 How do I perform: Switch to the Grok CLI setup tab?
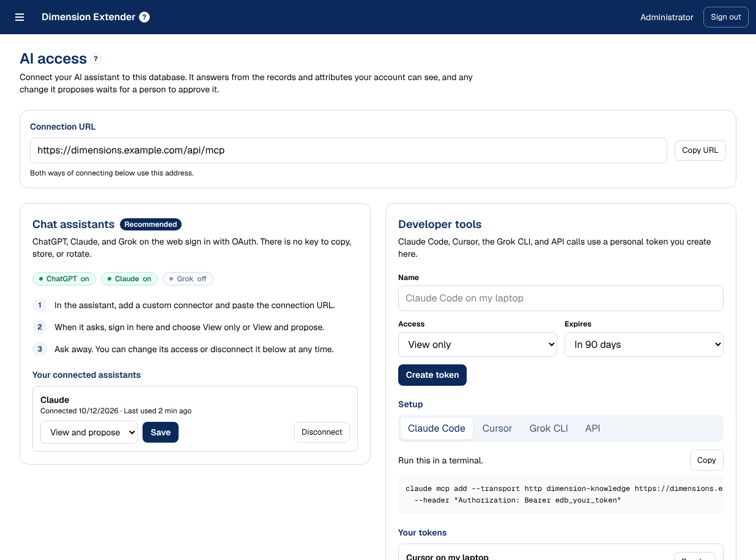(x=549, y=429)
